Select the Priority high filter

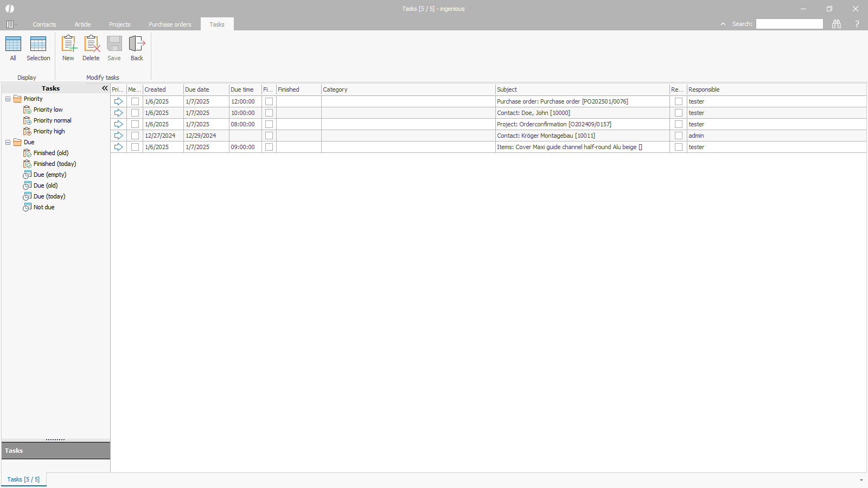[x=49, y=131]
